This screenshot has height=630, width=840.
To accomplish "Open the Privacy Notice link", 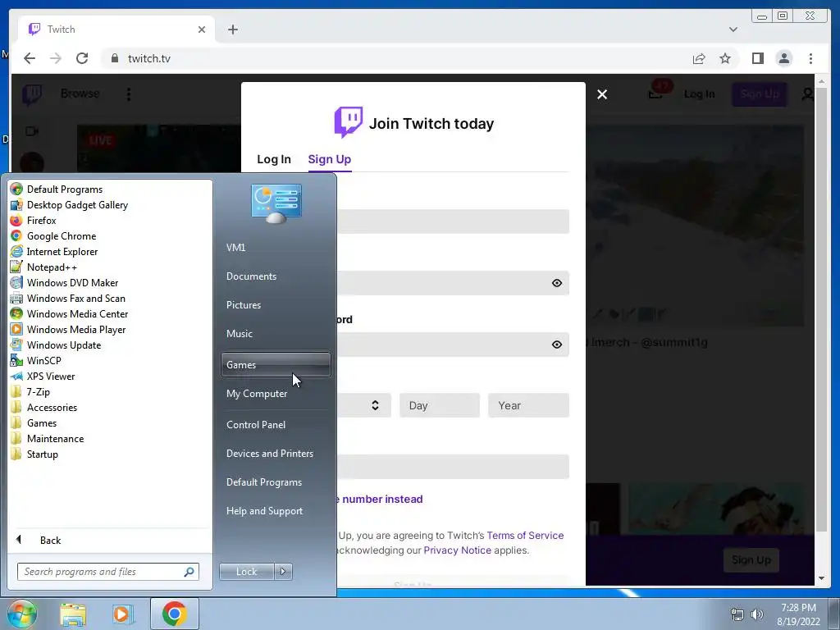I will coord(457,550).
